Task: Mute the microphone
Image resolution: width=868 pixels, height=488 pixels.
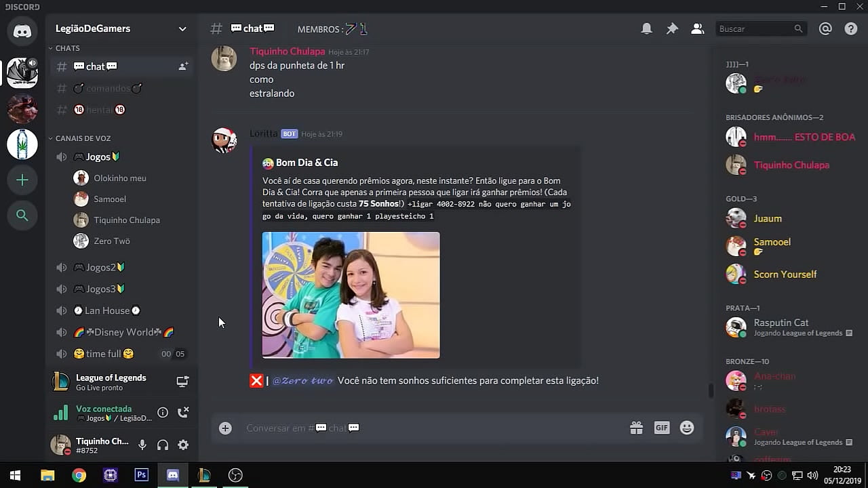Action: (142, 445)
